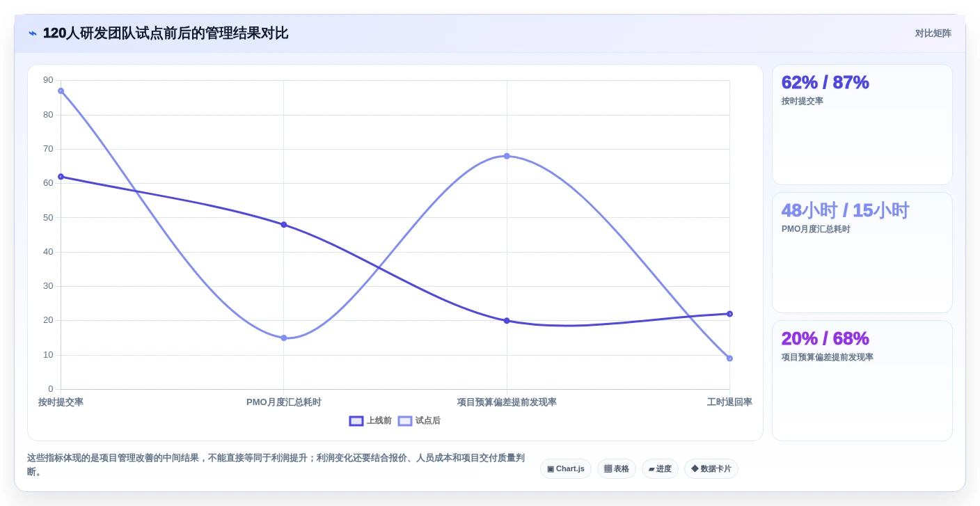The image size is (980, 506).
Task: Click the 试点后 data point at 68 for 项目预算偏差提前发现率
Action: click(x=507, y=156)
